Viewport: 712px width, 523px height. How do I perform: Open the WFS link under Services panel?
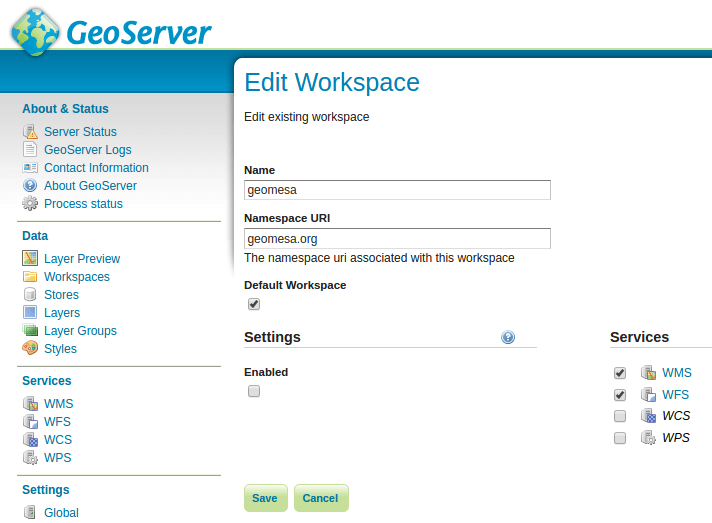(676, 395)
